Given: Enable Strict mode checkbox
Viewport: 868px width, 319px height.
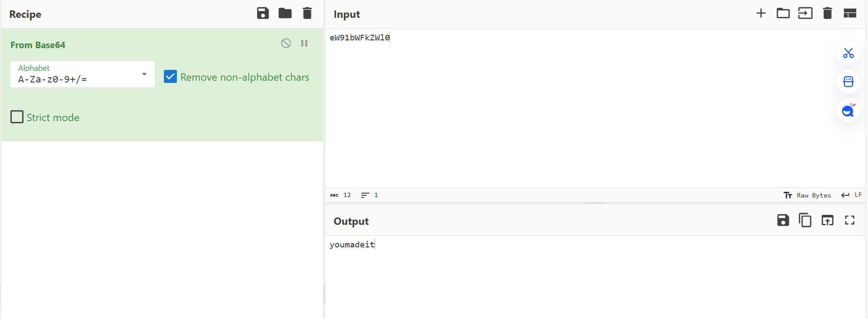Looking at the screenshot, I should [17, 117].
